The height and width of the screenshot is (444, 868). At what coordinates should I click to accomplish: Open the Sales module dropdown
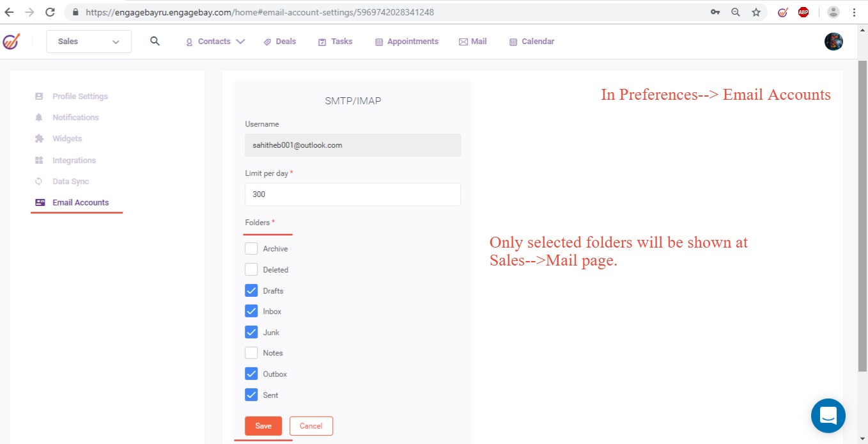pyautogui.click(x=89, y=42)
